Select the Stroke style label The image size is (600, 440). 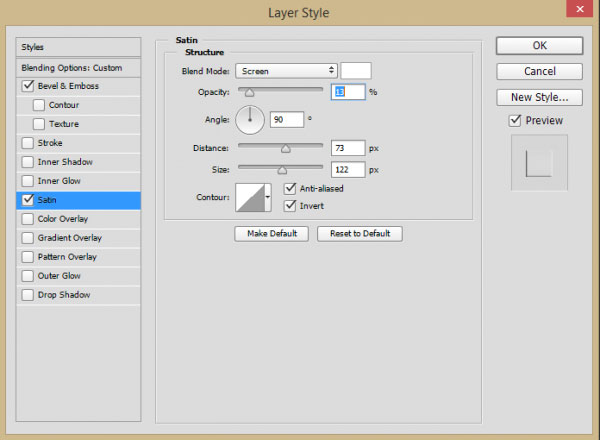click(x=50, y=143)
